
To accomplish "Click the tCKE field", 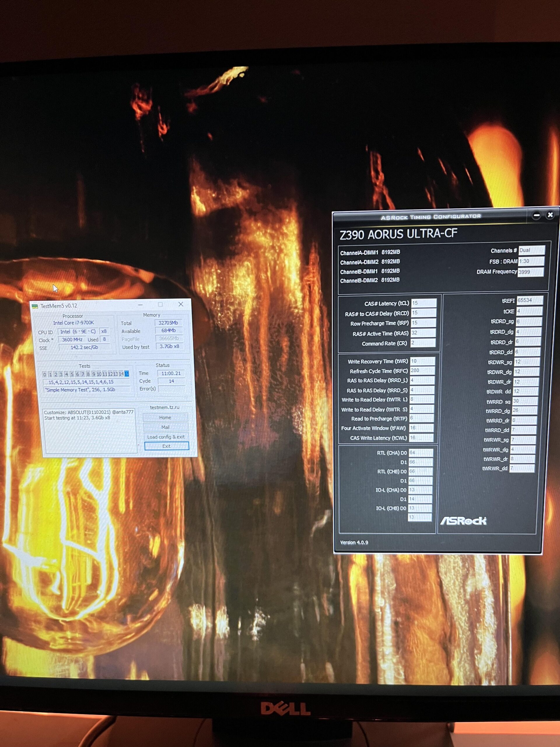I will point(529,311).
